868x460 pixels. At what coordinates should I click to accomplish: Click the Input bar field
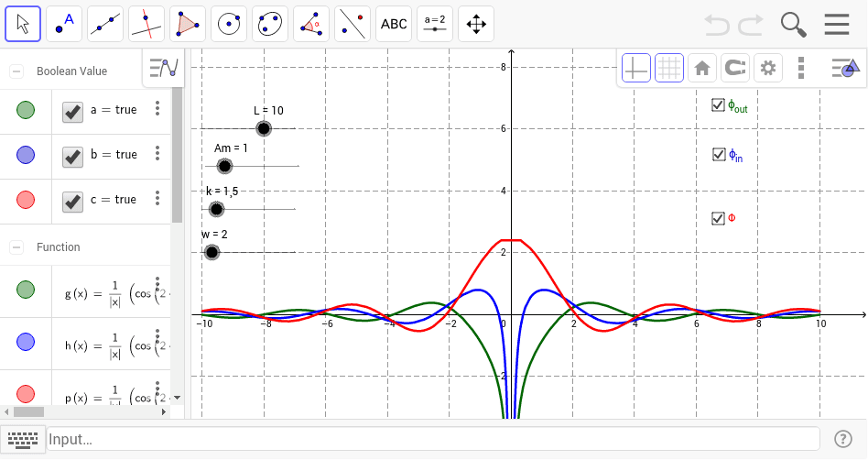(433, 439)
